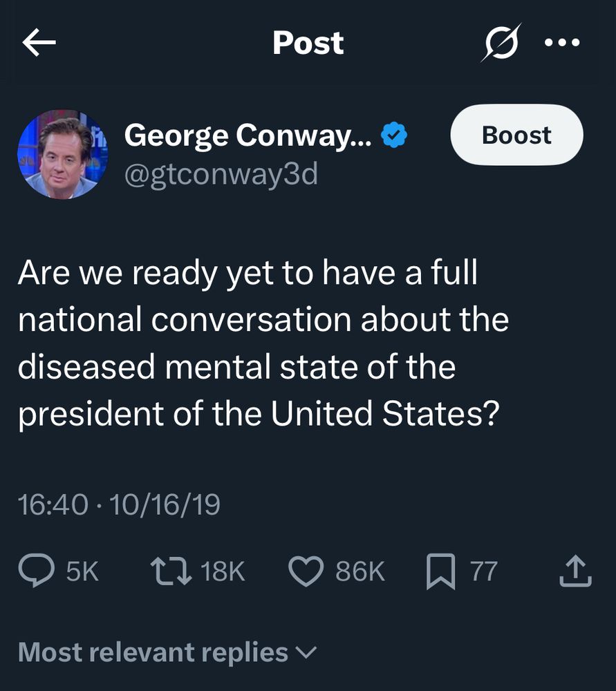Open the George Conway display name
616x691 pixels.
pyautogui.click(x=248, y=135)
